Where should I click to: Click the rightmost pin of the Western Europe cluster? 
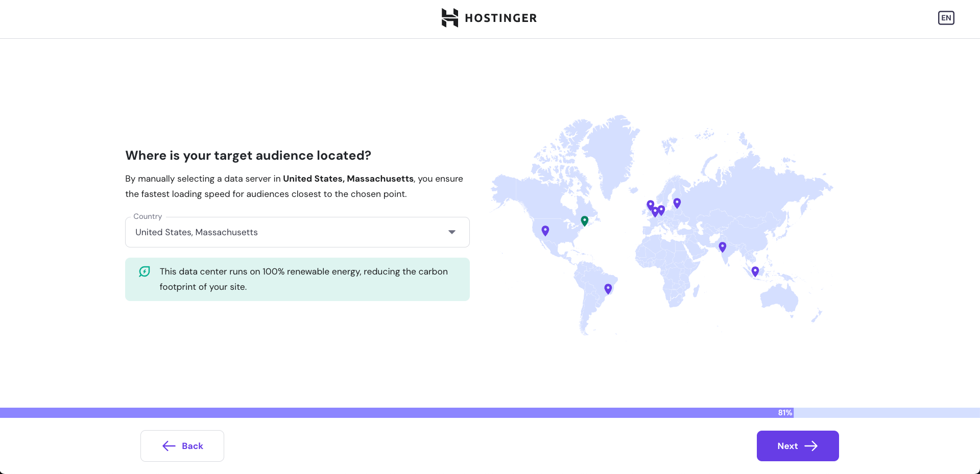(661, 209)
